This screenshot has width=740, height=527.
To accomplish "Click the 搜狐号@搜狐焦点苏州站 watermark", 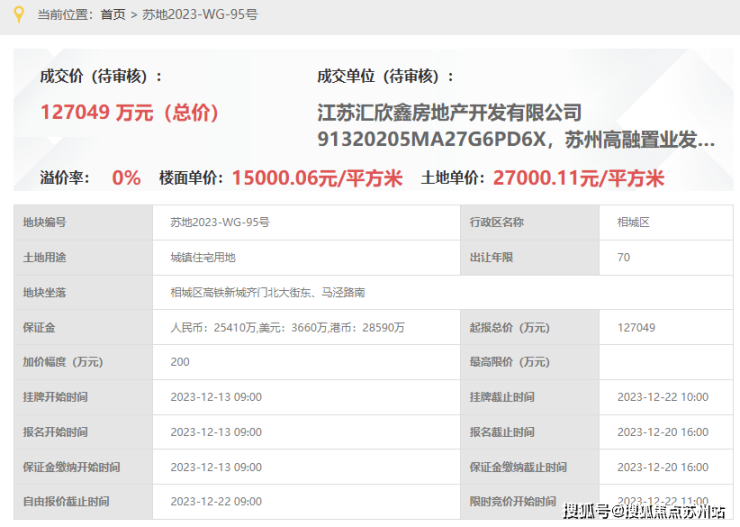I will coord(644,512).
